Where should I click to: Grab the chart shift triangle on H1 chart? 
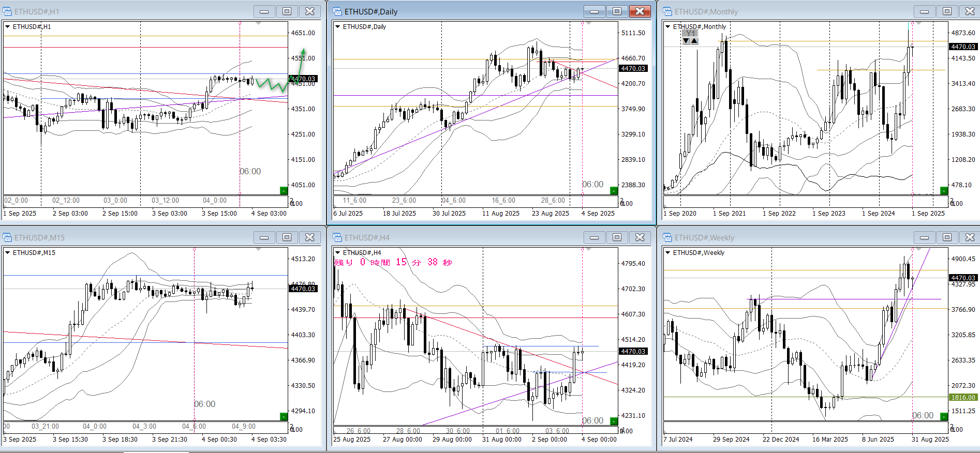point(259,23)
